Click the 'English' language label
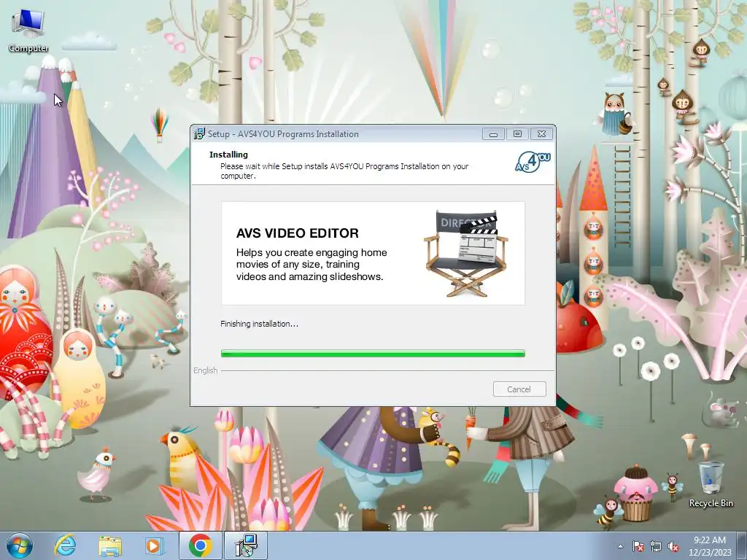747x560 pixels. (205, 370)
